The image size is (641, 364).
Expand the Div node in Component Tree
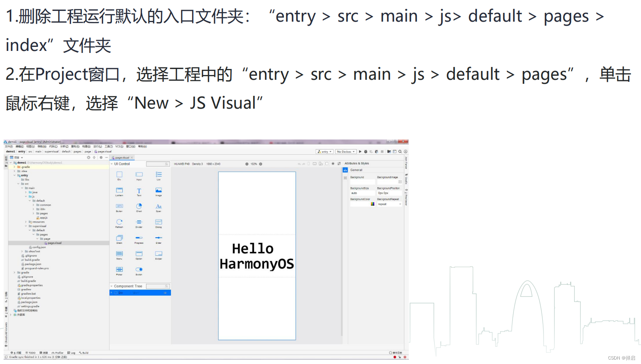112,293
